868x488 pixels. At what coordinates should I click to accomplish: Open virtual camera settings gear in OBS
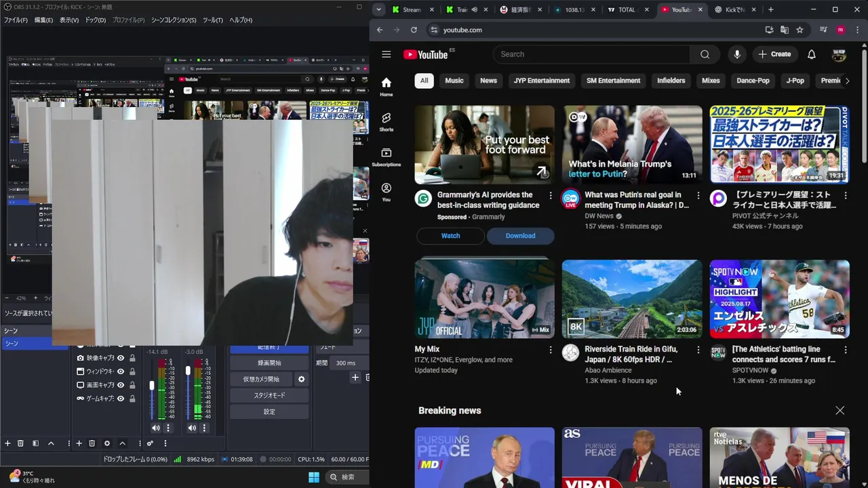(302, 379)
